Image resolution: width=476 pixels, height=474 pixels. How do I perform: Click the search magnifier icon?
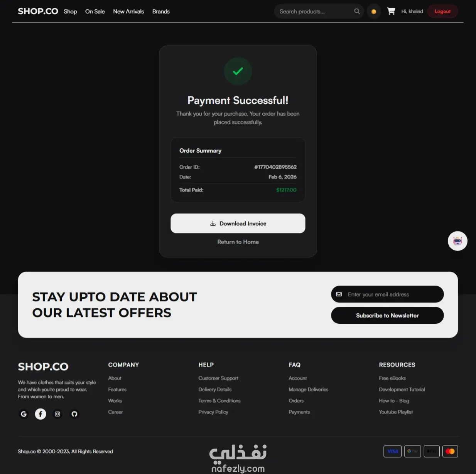tap(357, 12)
